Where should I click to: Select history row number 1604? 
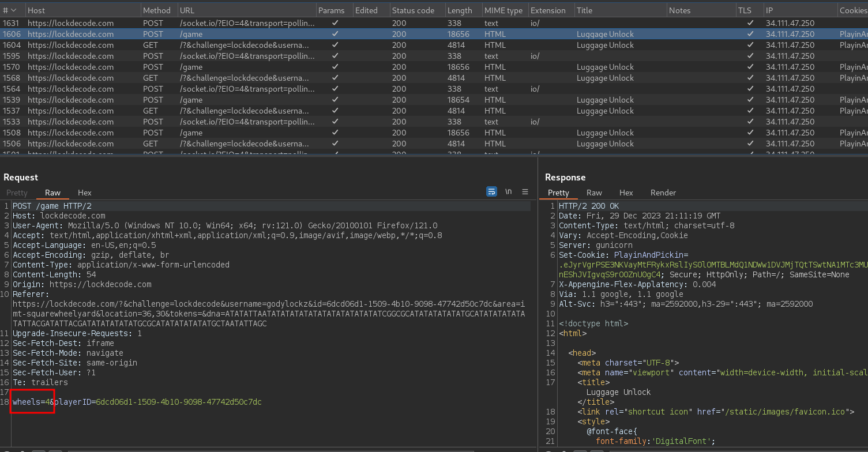(434, 45)
